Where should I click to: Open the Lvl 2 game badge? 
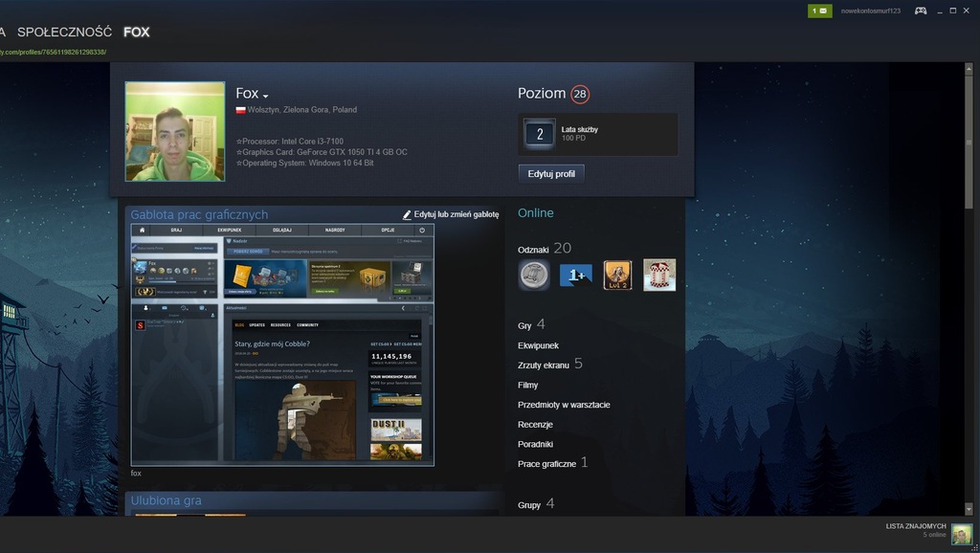pos(617,275)
